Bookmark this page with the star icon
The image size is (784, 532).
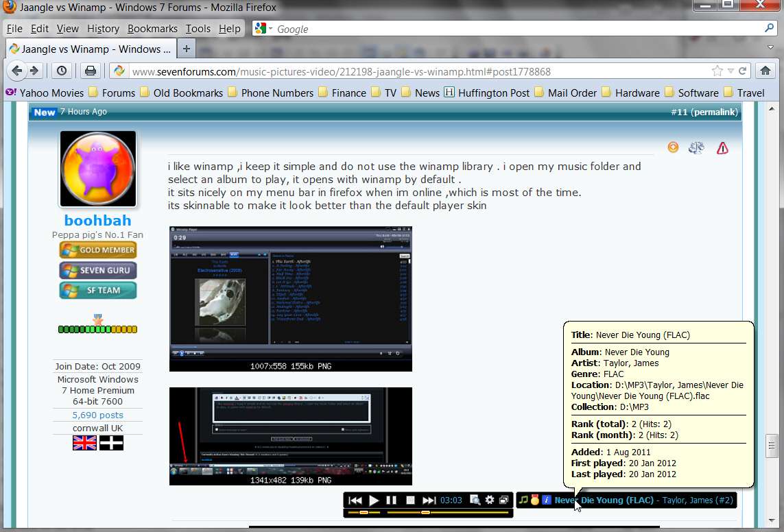click(717, 71)
